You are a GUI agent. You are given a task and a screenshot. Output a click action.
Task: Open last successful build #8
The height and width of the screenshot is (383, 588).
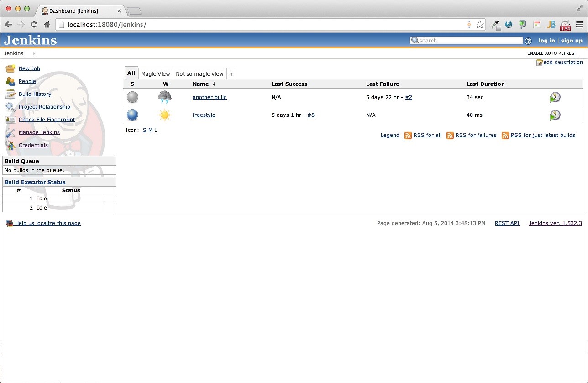pos(311,115)
